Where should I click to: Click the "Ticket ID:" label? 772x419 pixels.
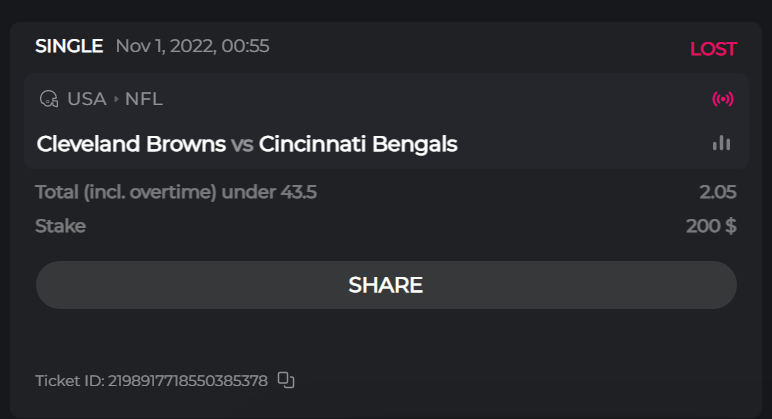click(69, 380)
